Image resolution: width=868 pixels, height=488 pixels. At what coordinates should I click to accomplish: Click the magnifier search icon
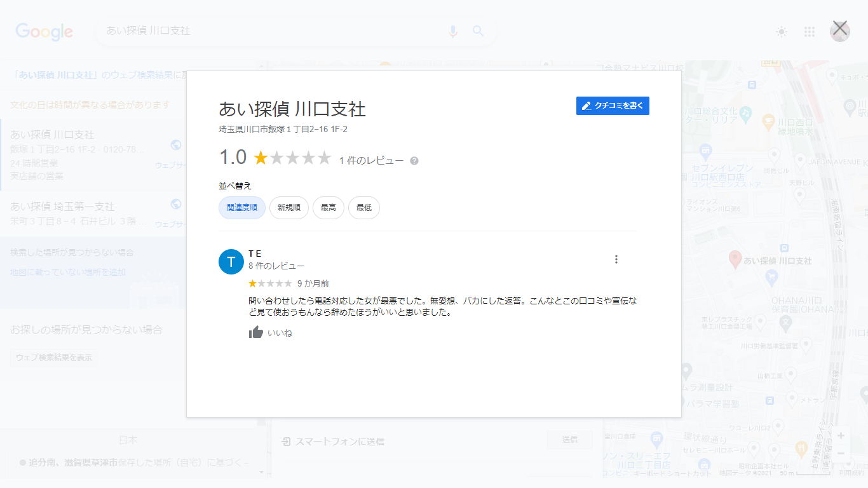[x=478, y=31]
